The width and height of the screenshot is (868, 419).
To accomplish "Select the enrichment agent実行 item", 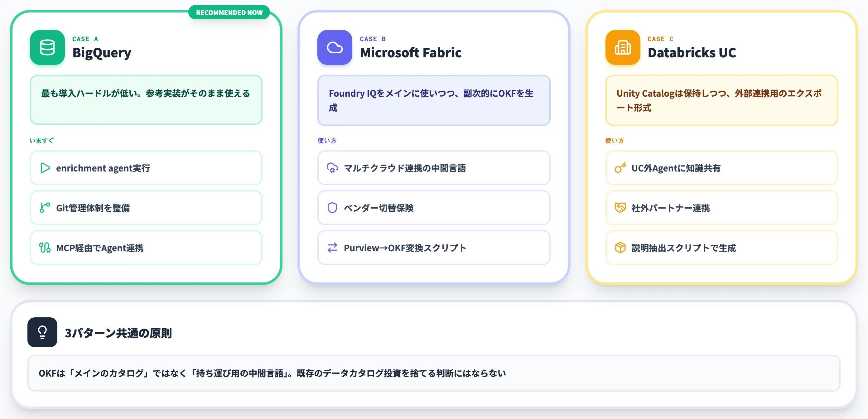I will click(x=146, y=168).
